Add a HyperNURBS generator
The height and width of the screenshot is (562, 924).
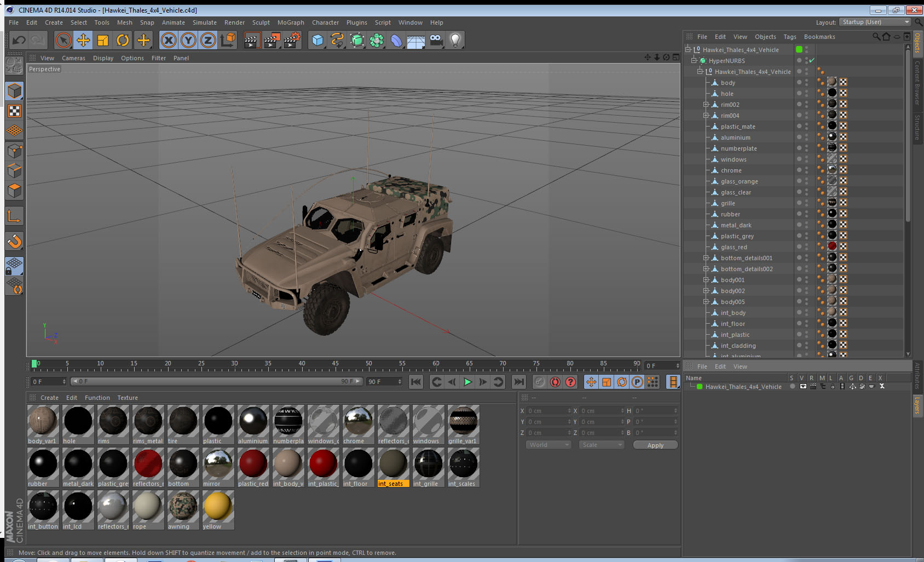357,40
